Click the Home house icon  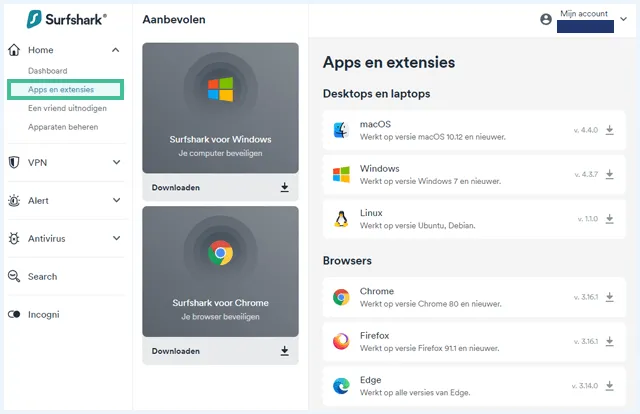coord(14,50)
